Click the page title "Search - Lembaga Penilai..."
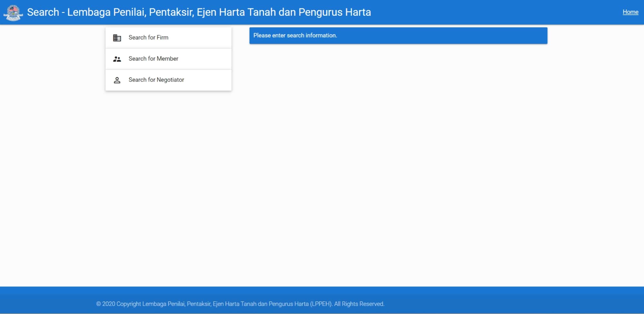 click(x=199, y=12)
